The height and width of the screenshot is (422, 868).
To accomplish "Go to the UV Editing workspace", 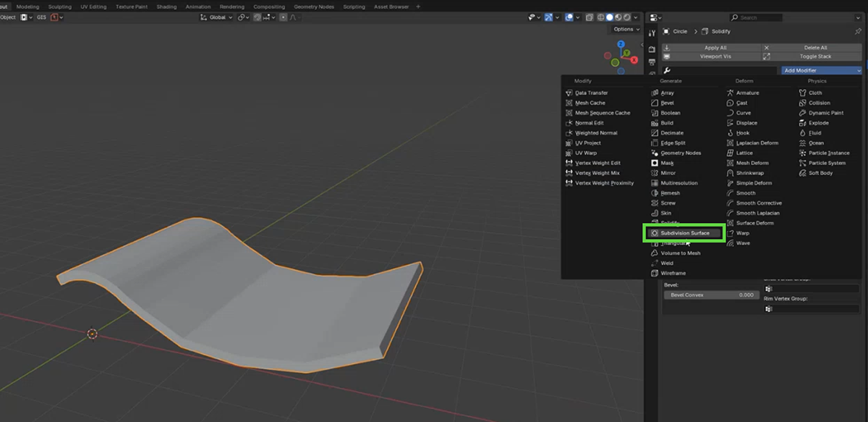I will point(93,7).
